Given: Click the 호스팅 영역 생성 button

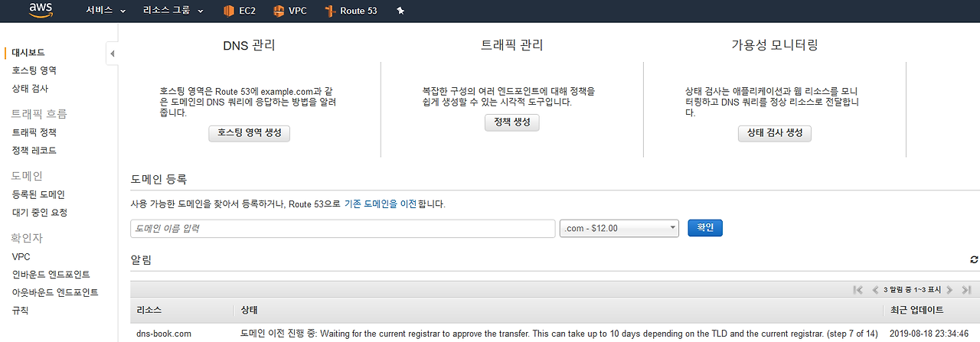Looking at the screenshot, I should (x=250, y=132).
